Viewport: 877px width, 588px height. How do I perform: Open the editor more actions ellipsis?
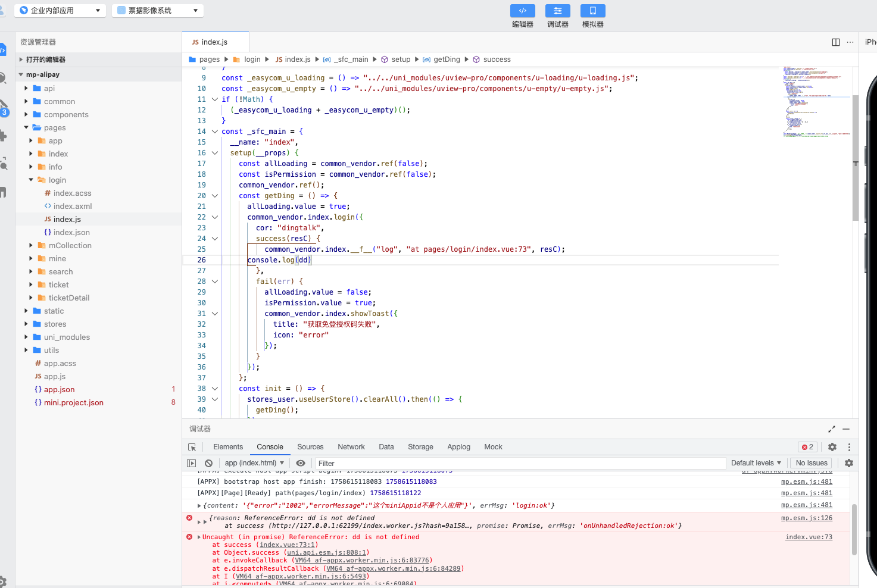pos(850,42)
